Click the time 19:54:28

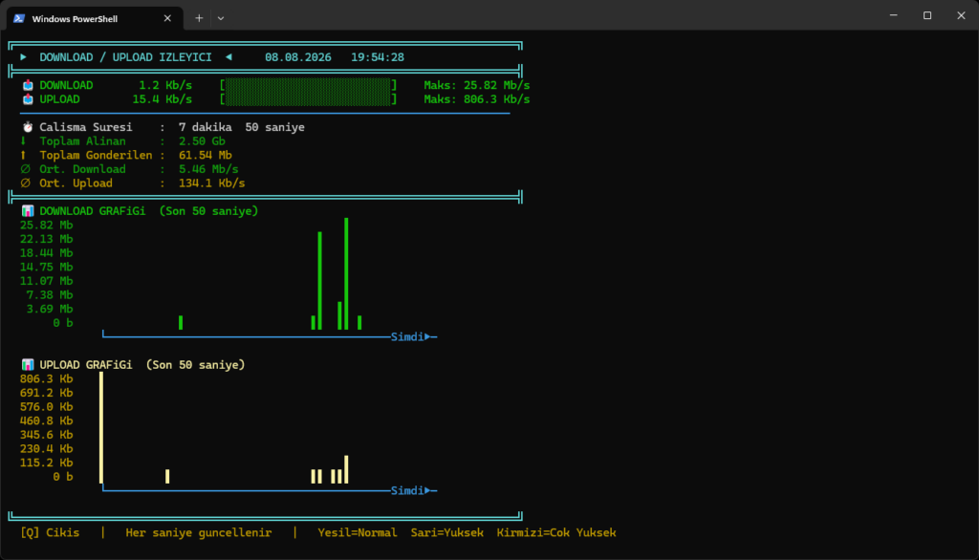pyautogui.click(x=377, y=57)
